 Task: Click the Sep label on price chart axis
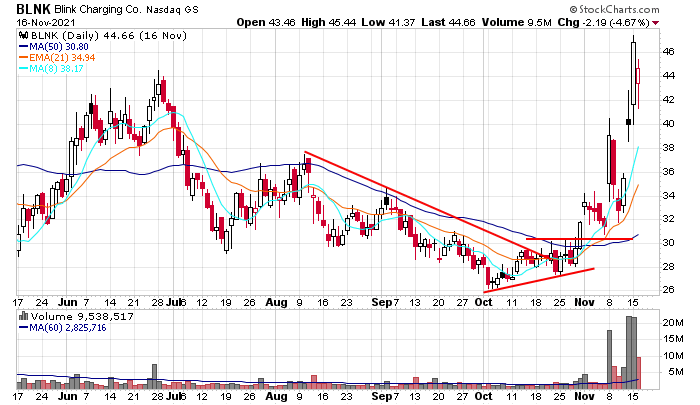pos(382,302)
